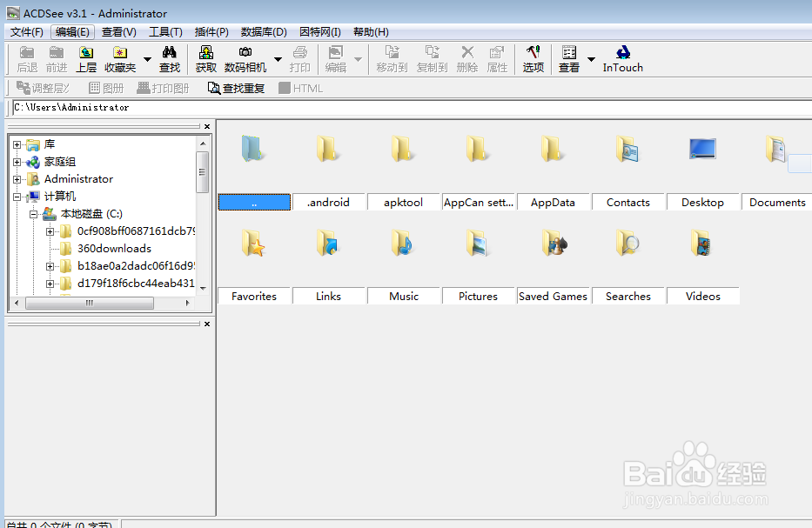This screenshot has width=812, height=528.
Task: Expand the d179f18f6cbc44eab431 folder node
Action: point(50,284)
